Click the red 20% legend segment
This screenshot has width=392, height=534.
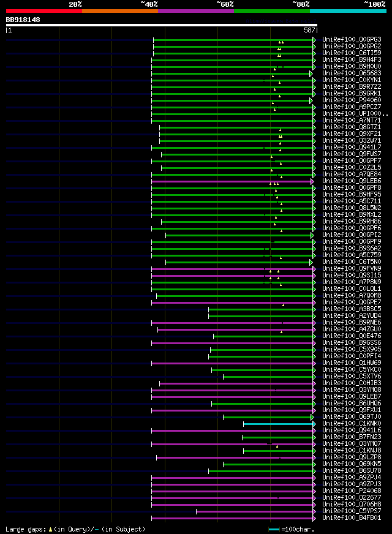point(44,11)
